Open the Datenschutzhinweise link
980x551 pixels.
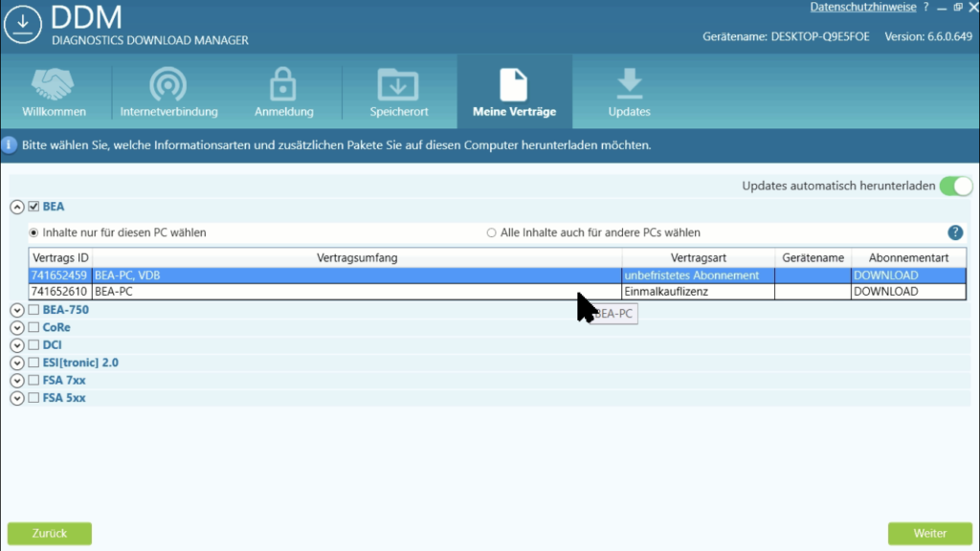click(x=863, y=7)
